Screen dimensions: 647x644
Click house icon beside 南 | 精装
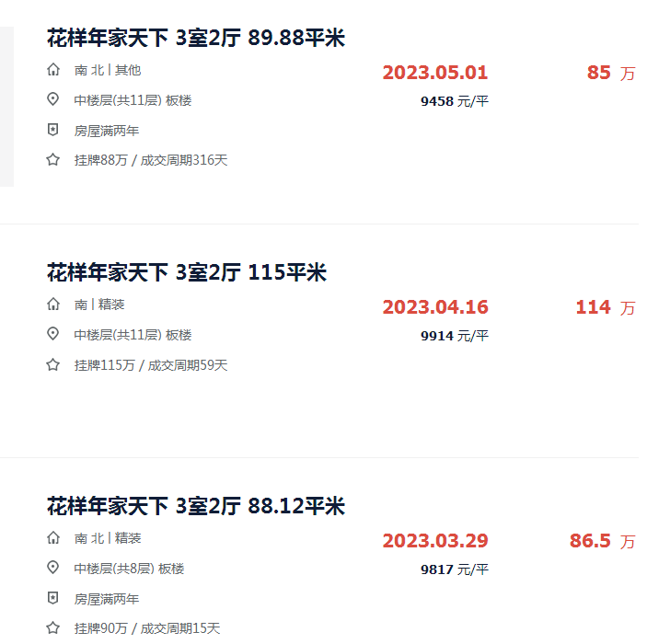(x=52, y=304)
